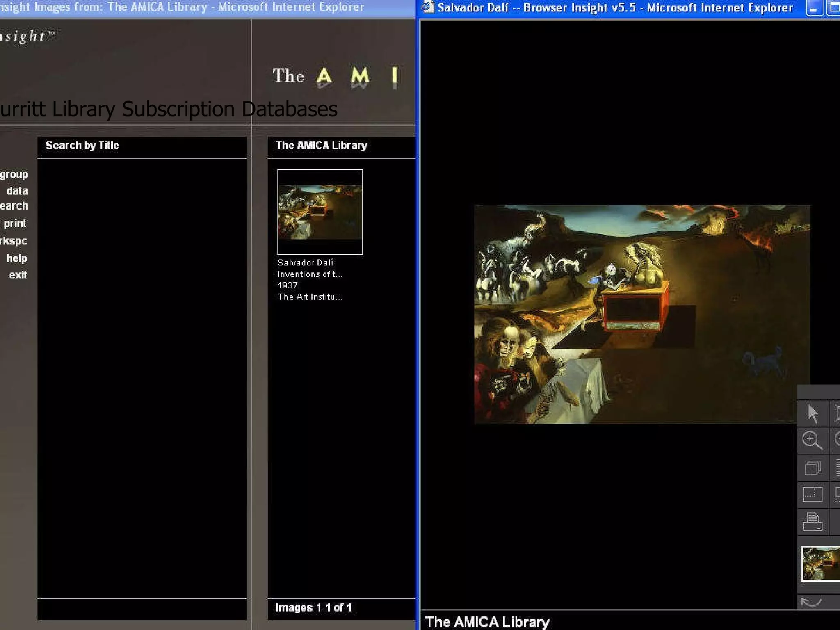Click the navigator thumbnail in tool palette
840x630 pixels.
[x=820, y=563]
